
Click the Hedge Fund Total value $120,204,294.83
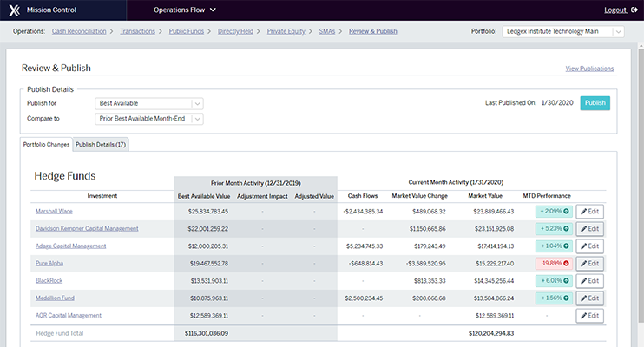click(x=491, y=333)
